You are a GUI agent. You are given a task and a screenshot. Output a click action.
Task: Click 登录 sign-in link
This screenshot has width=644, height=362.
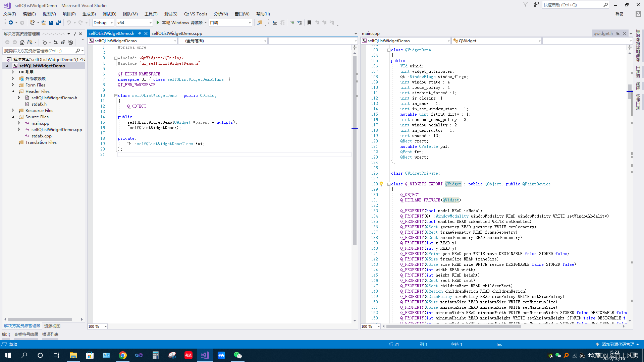619,14
